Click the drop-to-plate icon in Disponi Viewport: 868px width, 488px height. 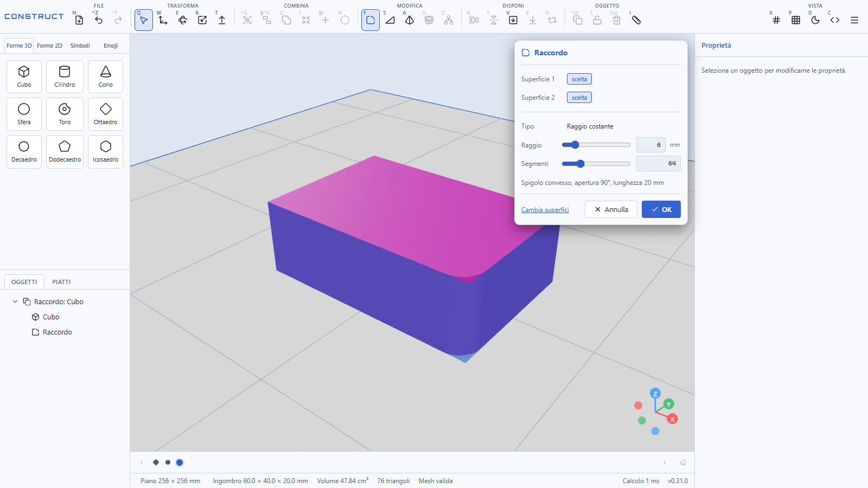[513, 20]
